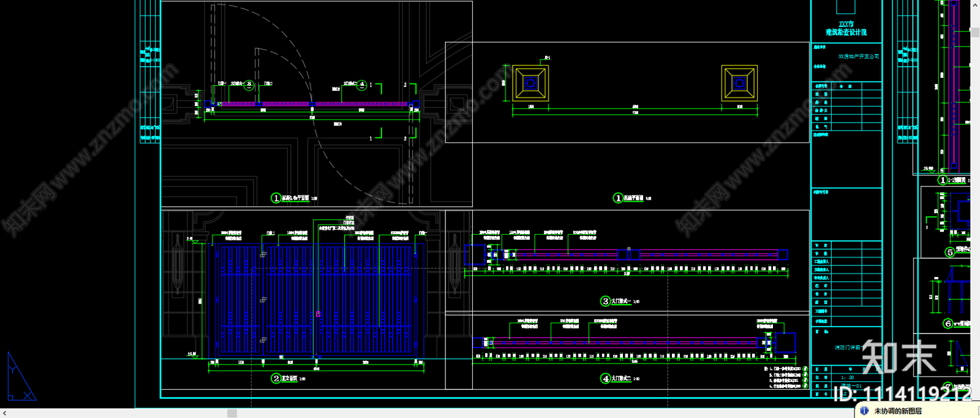Click the XX房地产开发公司 client text
980x418 pixels.
(858, 56)
